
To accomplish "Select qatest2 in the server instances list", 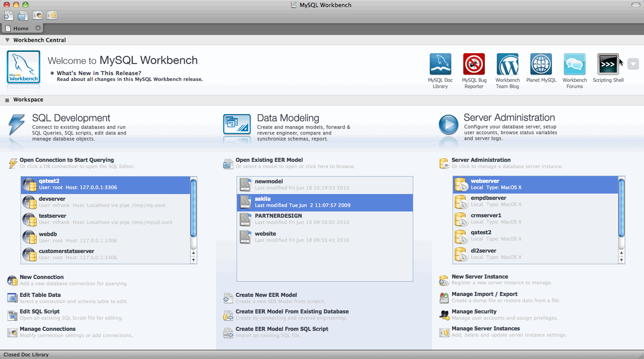I will point(535,236).
